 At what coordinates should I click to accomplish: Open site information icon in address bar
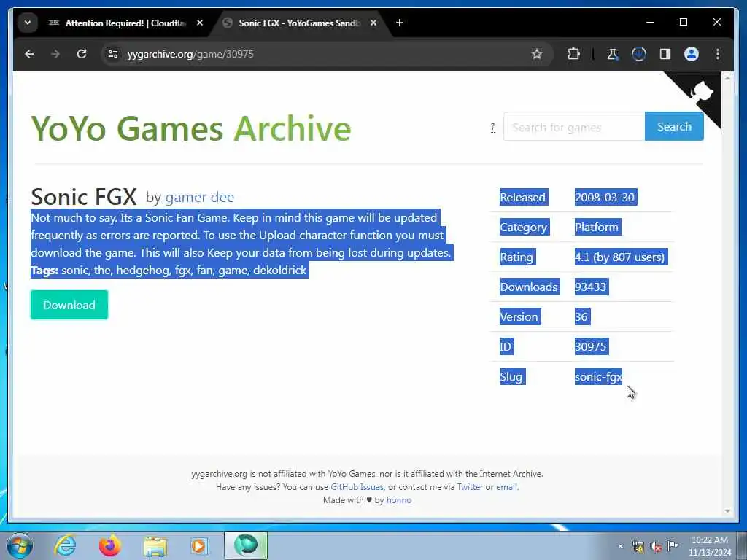tap(113, 54)
